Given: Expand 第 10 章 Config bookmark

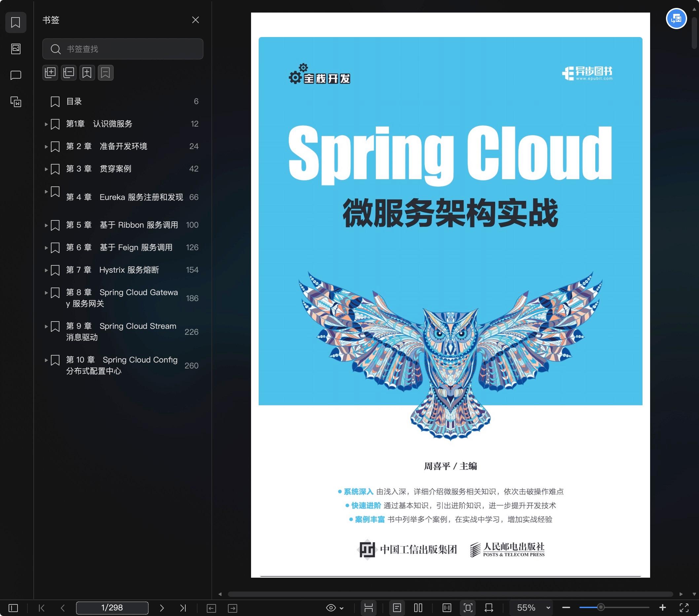Looking at the screenshot, I should 46,360.
